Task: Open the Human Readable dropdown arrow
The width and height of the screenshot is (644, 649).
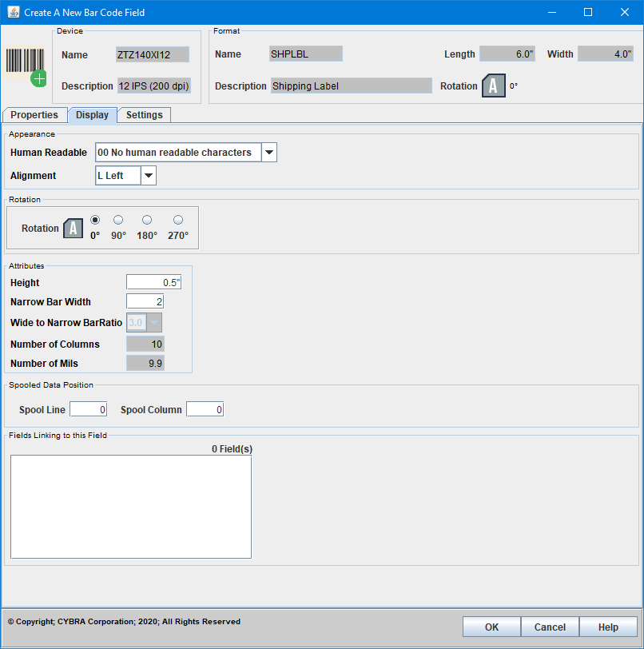Action: pyautogui.click(x=269, y=153)
